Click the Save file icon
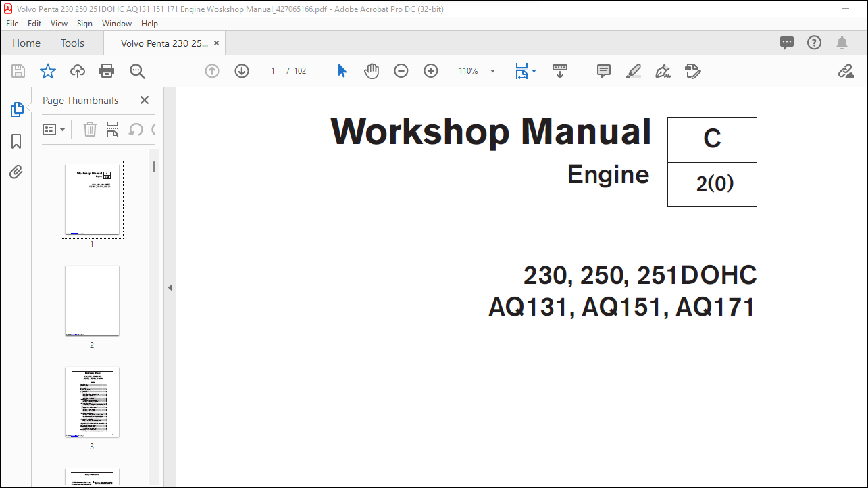This screenshot has height=488, width=868. click(18, 71)
